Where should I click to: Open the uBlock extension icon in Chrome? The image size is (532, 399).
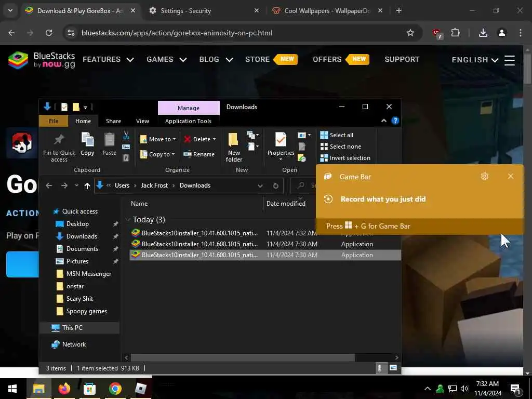click(x=437, y=33)
